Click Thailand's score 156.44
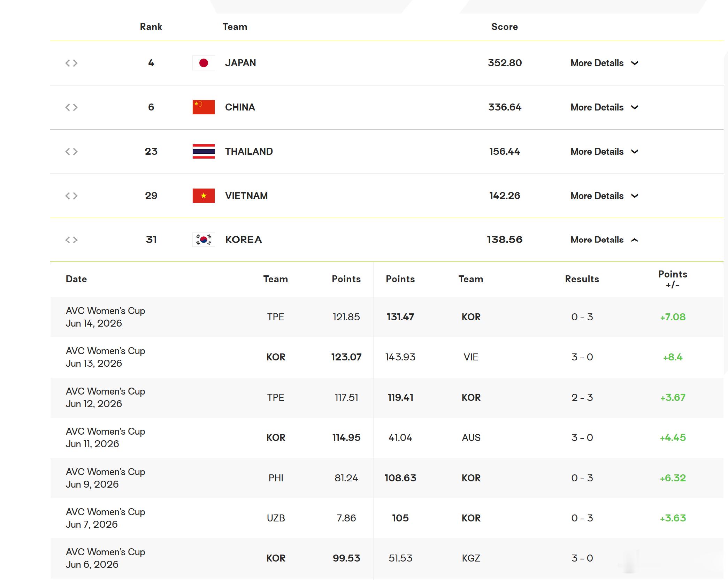 [x=505, y=151]
